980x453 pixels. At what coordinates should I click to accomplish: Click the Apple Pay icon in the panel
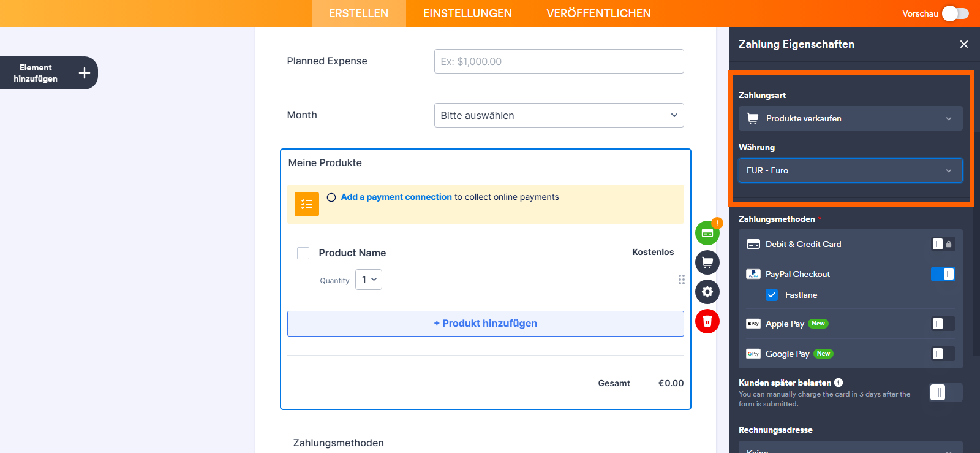click(753, 323)
